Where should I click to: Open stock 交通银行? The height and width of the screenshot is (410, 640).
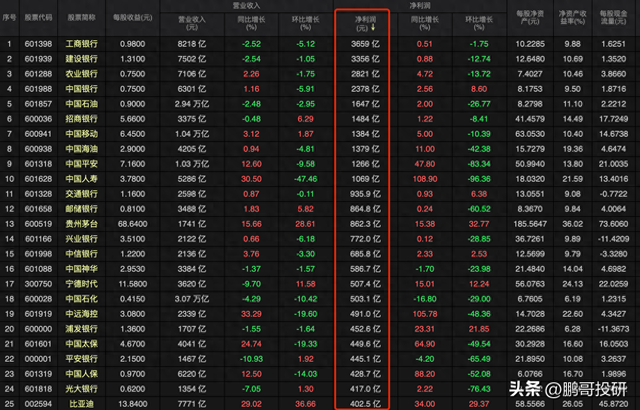coord(82,194)
